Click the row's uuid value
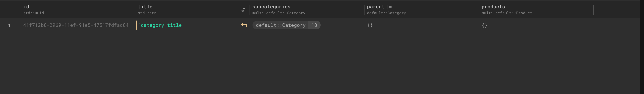Screen dimensions: 644x94 [76, 25]
